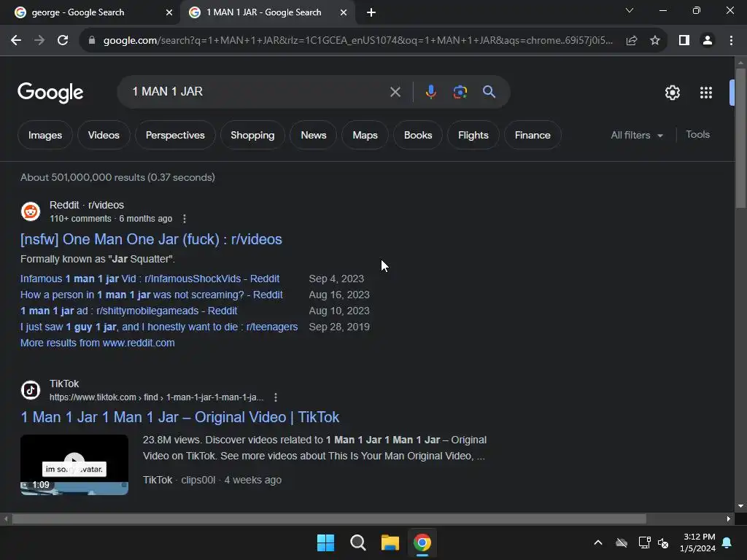Viewport: 747px width, 560px height.
Task: Filter results by Videos
Action: [104, 135]
